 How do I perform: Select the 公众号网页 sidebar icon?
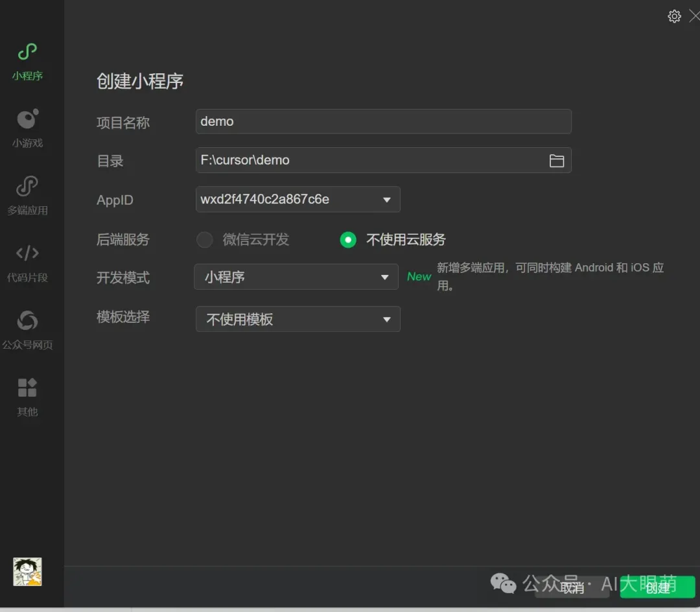pos(27,321)
